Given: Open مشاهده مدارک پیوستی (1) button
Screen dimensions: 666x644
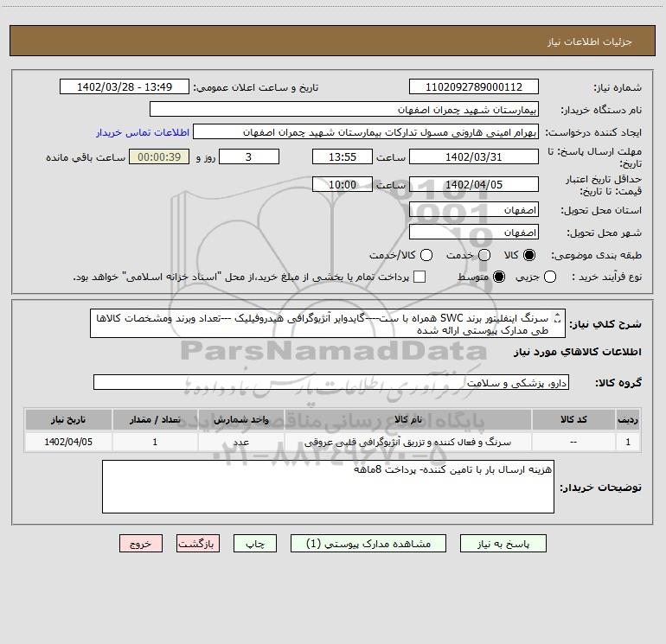Looking at the screenshot, I should pyautogui.click(x=368, y=544).
